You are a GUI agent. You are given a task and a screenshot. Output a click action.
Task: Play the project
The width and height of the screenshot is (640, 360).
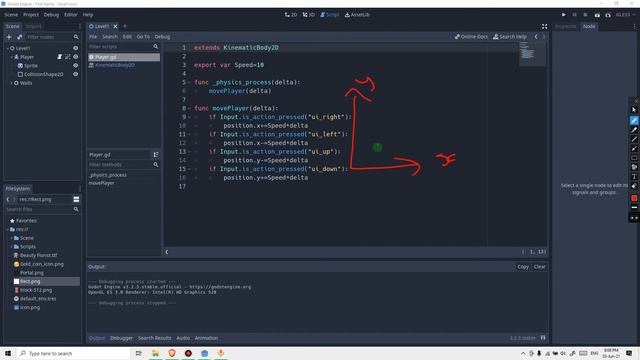pos(564,15)
